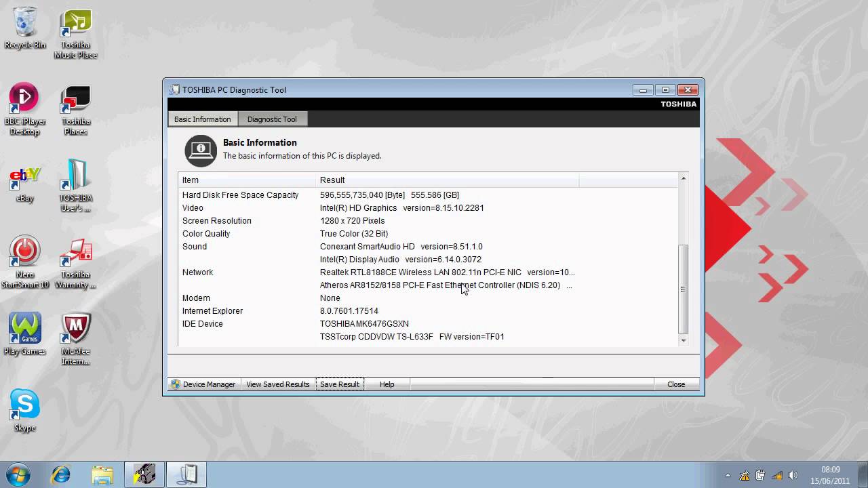The image size is (868, 488).
Task: Open Device Manager button
Action: coord(203,384)
